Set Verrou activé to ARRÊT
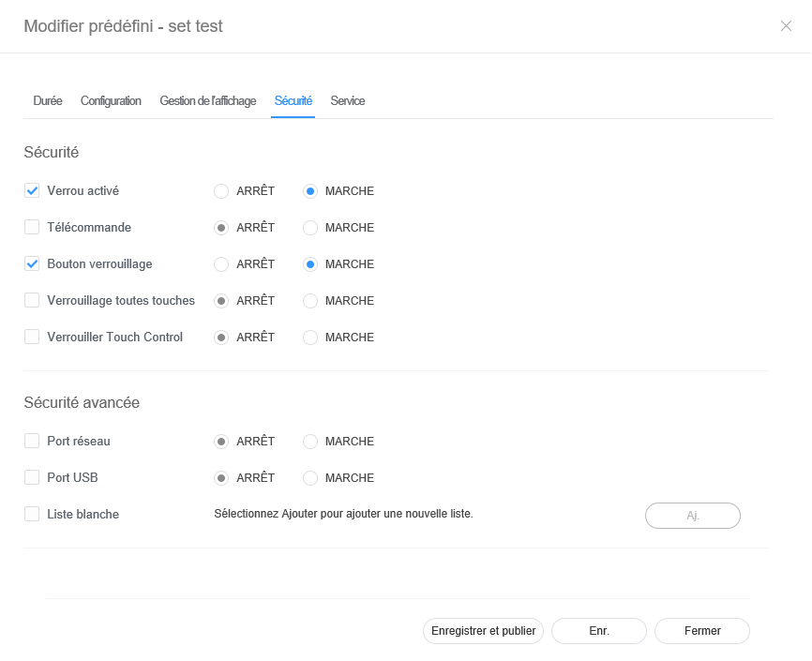The image size is (812, 661). (221, 191)
